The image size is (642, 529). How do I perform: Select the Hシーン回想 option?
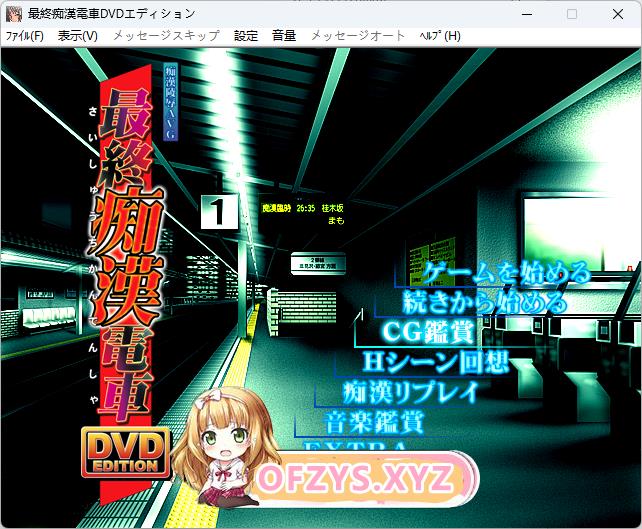[x=435, y=361]
